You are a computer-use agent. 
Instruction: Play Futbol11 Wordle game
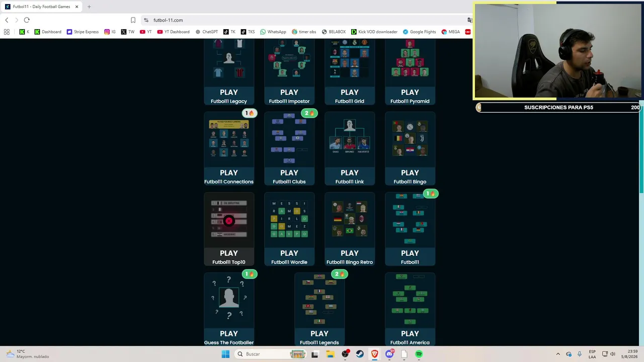click(289, 253)
